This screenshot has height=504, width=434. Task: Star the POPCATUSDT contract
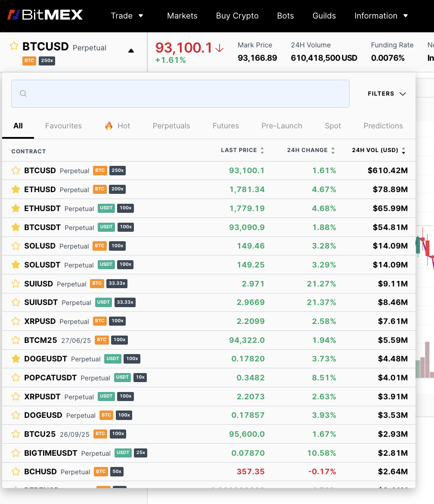(16, 378)
